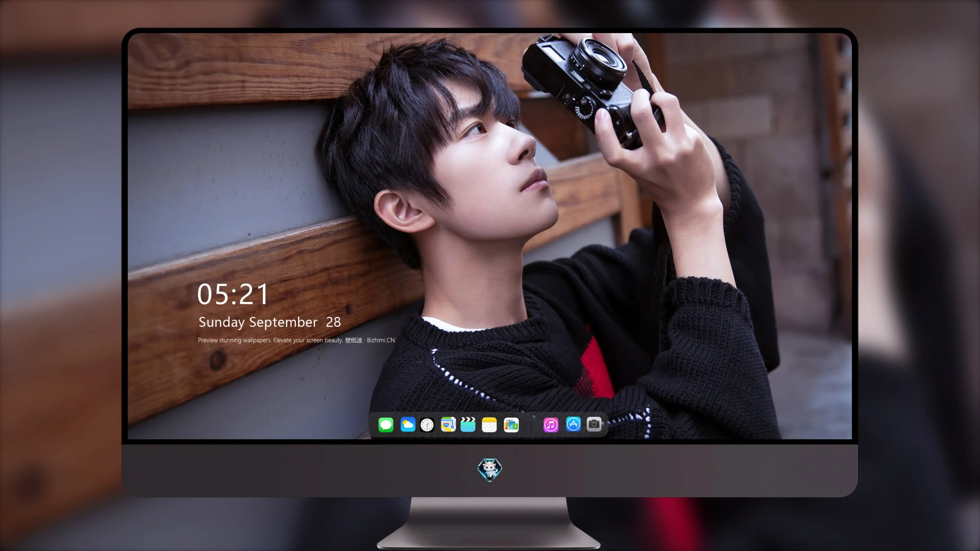Open the blue App Store icon
The image size is (980, 551).
point(573,424)
